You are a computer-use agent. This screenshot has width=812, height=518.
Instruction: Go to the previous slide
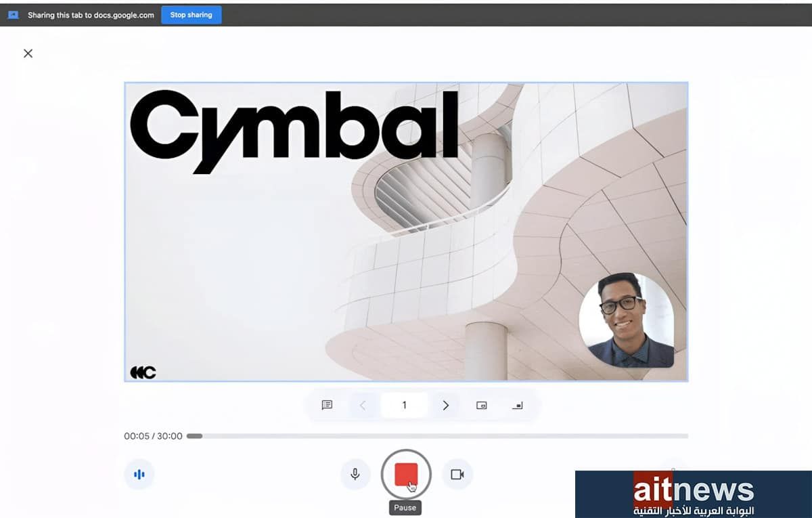point(363,405)
